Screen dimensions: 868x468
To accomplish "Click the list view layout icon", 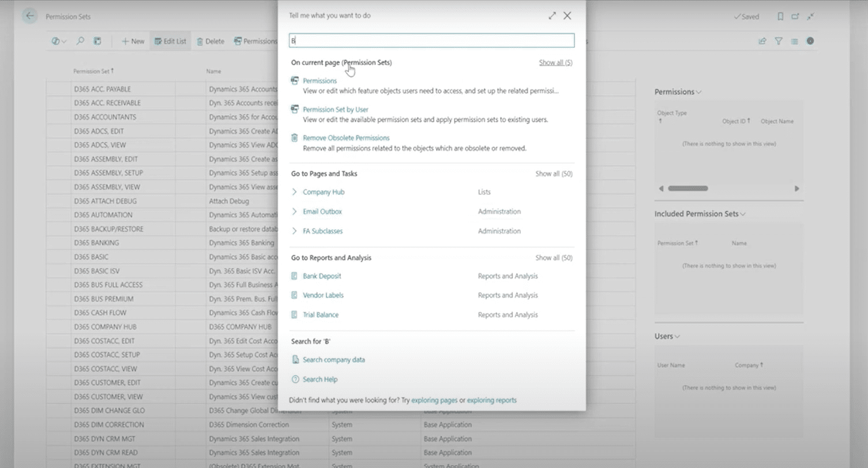I will pyautogui.click(x=795, y=41).
